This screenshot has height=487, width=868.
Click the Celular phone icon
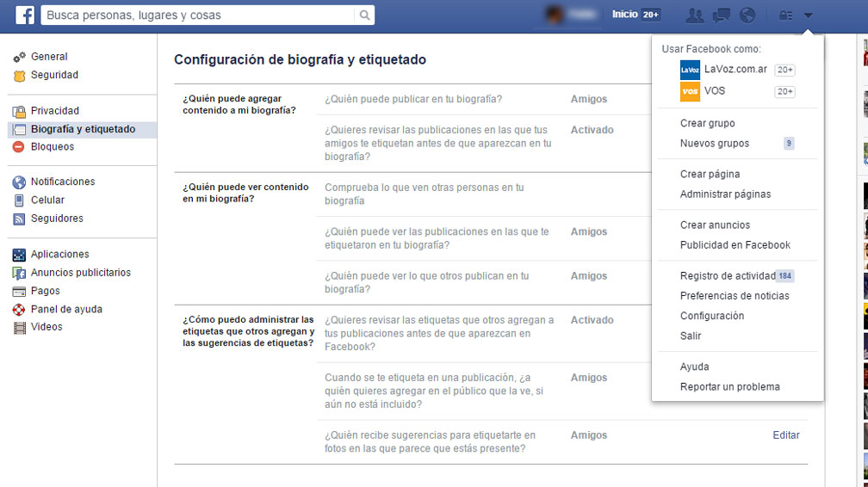pyautogui.click(x=19, y=200)
